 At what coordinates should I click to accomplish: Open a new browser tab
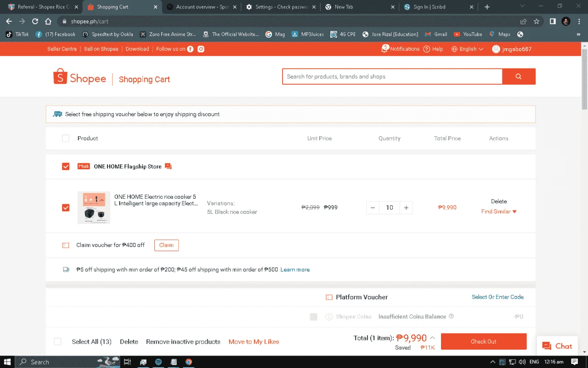click(x=487, y=7)
